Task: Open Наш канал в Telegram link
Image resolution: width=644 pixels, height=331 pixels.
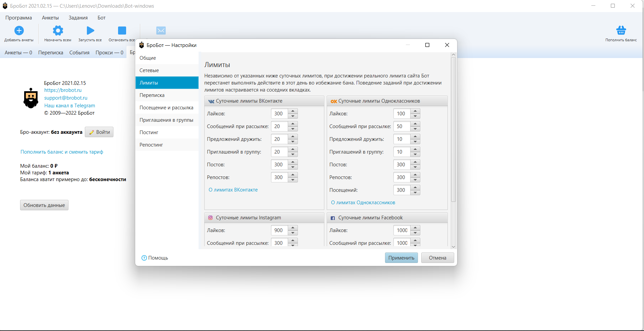Action: [70, 106]
